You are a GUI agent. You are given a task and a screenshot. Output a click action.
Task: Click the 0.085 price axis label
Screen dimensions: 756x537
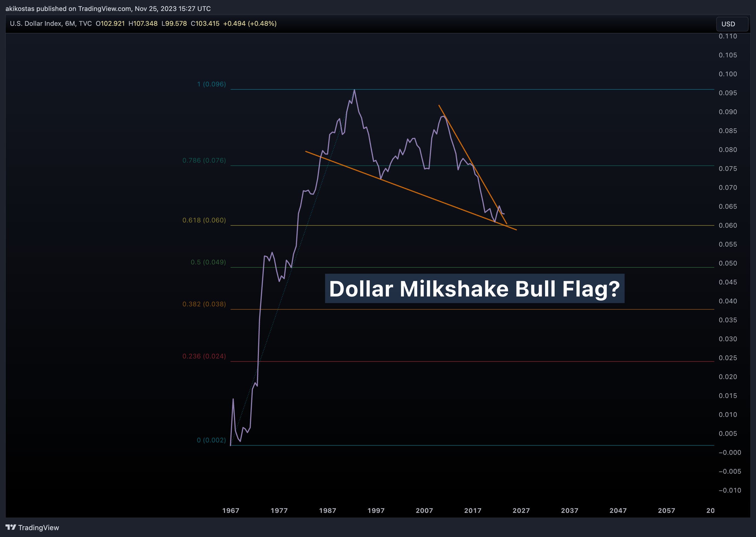(x=728, y=131)
